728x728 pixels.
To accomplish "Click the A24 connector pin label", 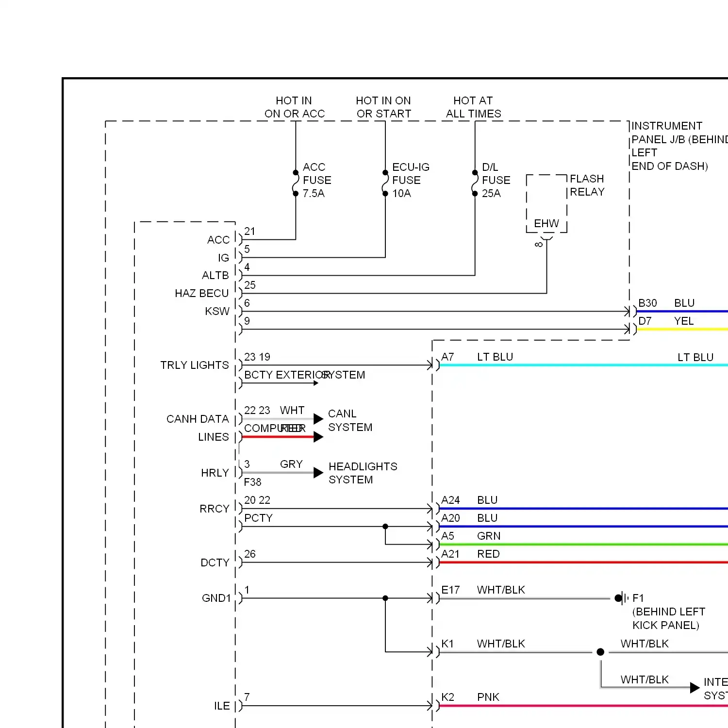I will pyautogui.click(x=450, y=500).
